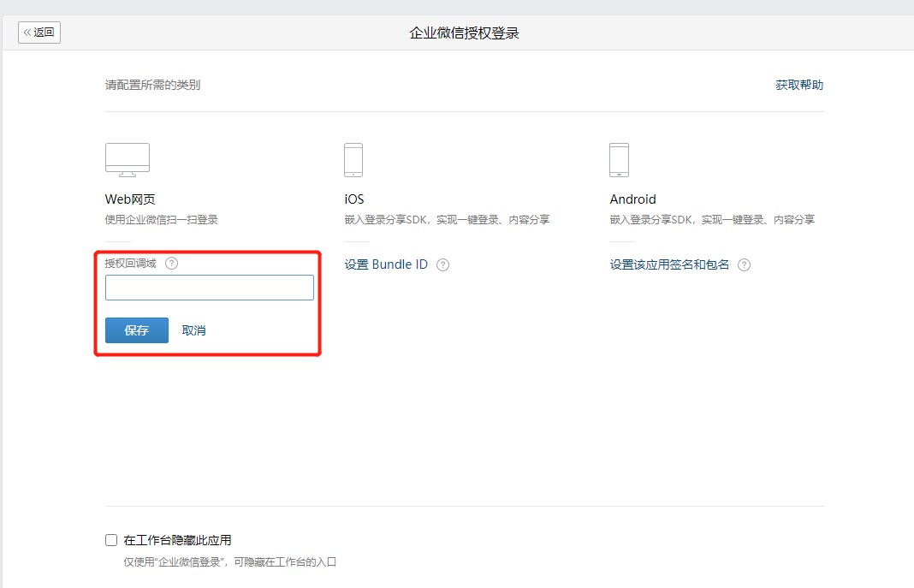Click the Android phone icon
The height and width of the screenshot is (588, 914).
pyautogui.click(x=619, y=160)
